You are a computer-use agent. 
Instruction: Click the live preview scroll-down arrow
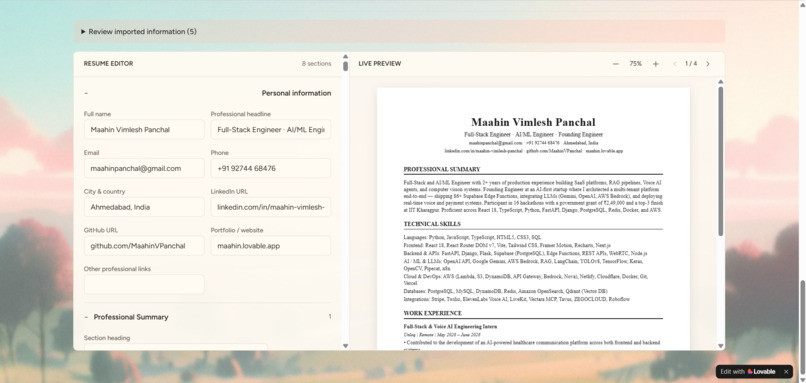(721, 346)
